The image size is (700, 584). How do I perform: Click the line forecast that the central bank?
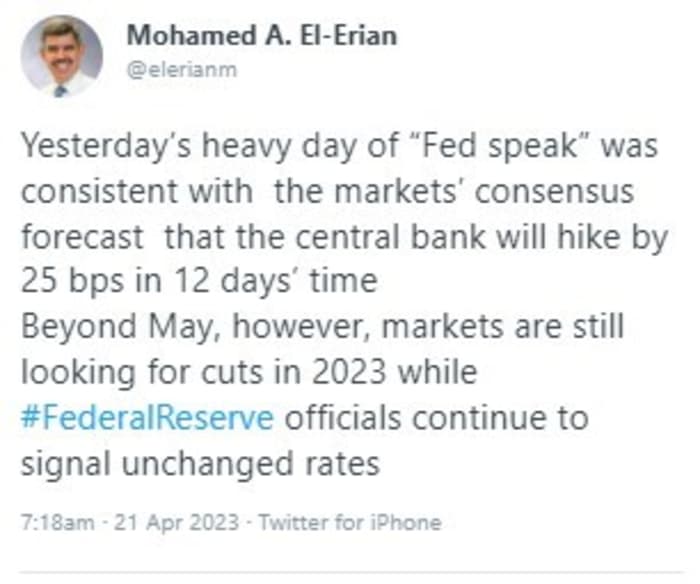344,237
